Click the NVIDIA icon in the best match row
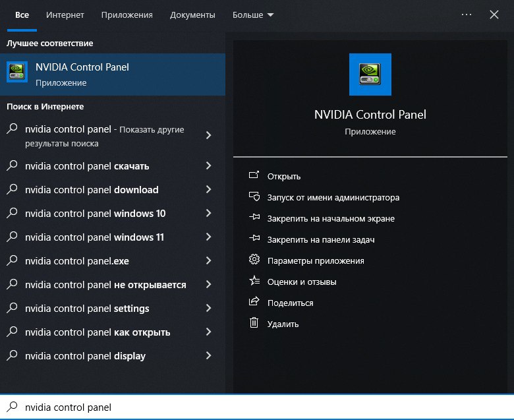 click(17, 72)
